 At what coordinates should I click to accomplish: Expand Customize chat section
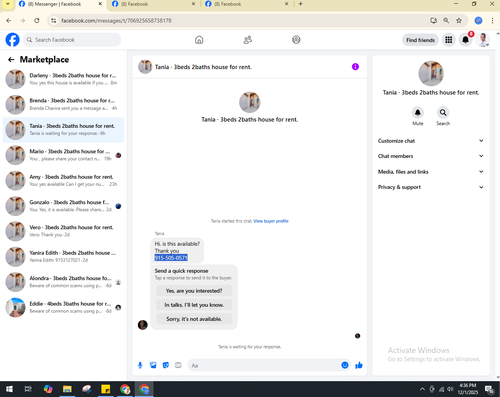[431, 141]
